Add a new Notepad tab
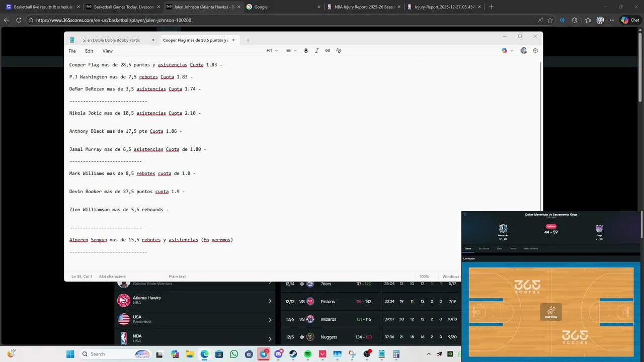 (x=248, y=40)
